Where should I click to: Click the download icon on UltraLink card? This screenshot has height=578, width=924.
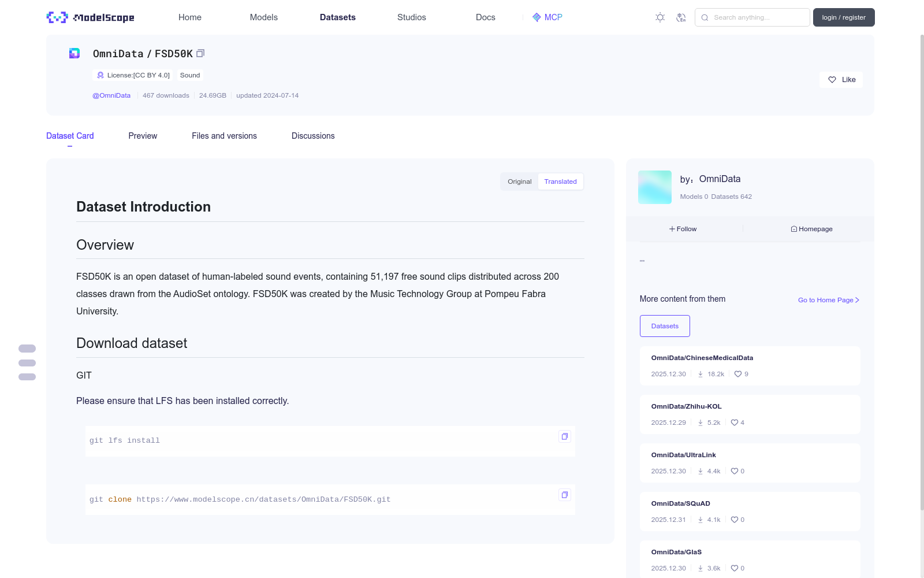coord(701,471)
